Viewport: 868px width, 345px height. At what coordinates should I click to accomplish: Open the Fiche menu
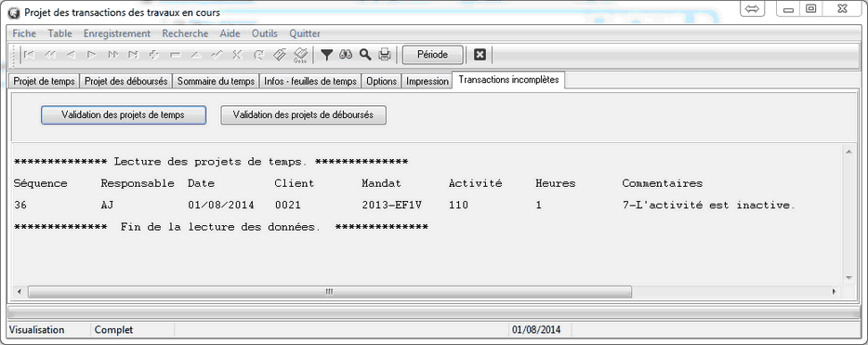click(x=24, y=33)
